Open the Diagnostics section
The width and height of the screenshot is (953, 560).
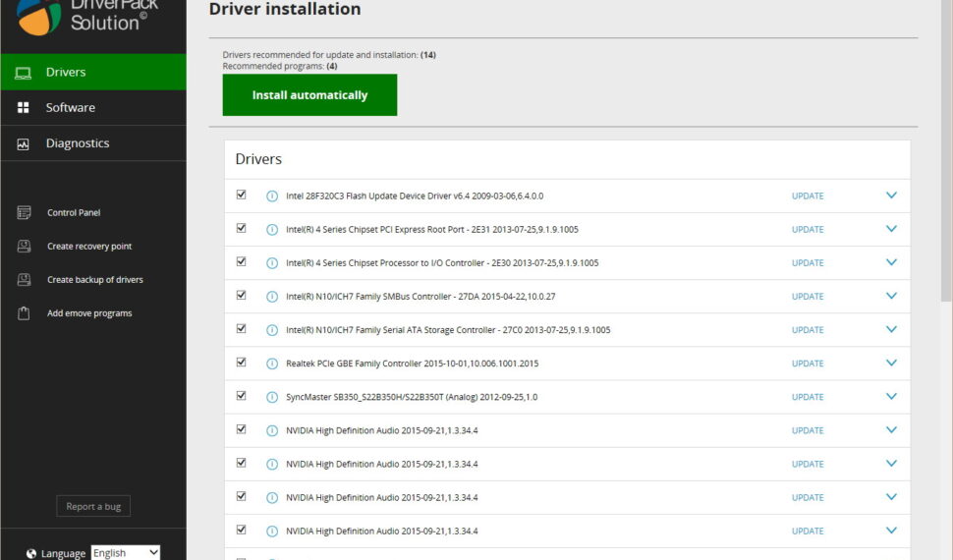[x=77, y=143]
